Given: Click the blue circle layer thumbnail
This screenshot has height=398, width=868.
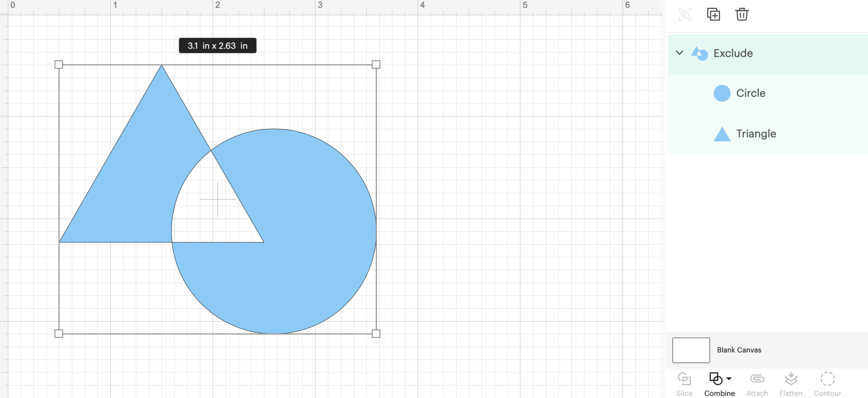Looking at the screenshot, I should click(x=722, y=93).
